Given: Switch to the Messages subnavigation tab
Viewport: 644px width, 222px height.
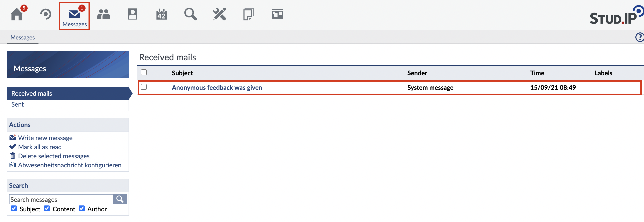Looking at the screenshot, I should click(22, 38).
